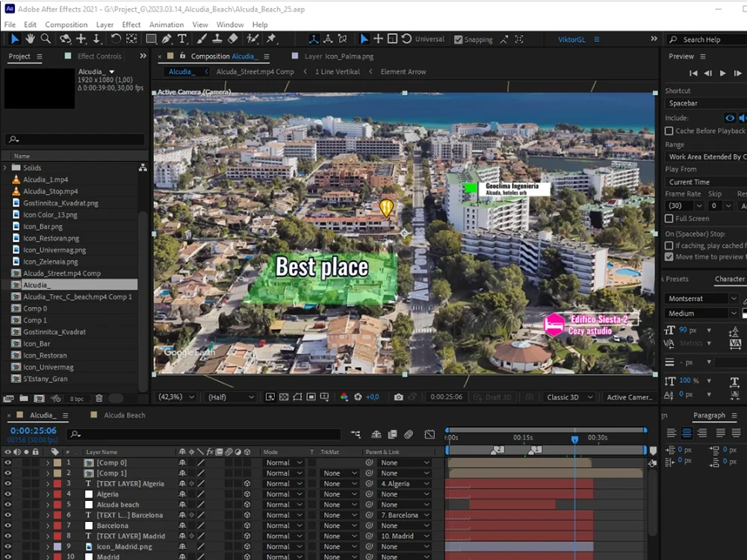Open the Classic 3D renderer dropdown

[x=570, y=397]
